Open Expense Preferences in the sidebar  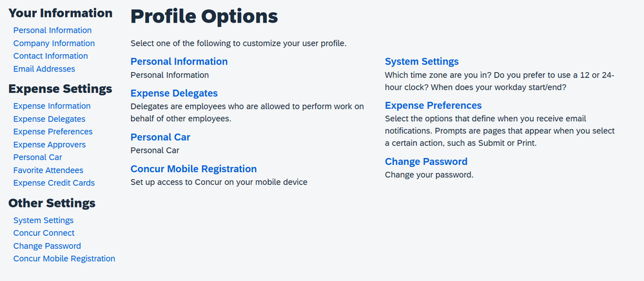click(53, 132)
